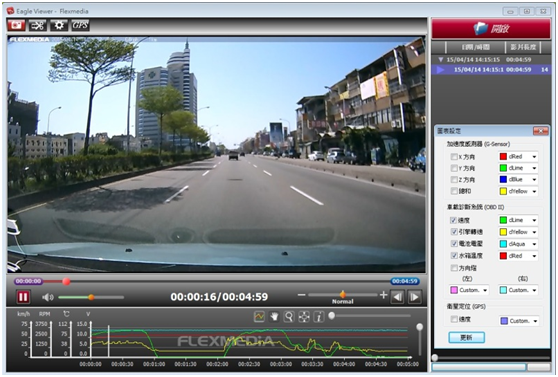Collapse the 15/04/14 14:15:15 file group
This screenshot has height=377, width=558.
tap(441, 60)
